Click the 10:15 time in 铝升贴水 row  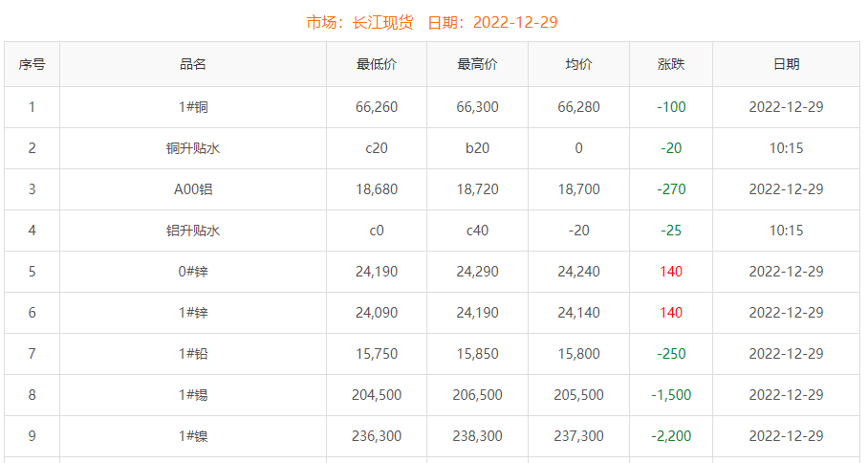pos(786,231)
